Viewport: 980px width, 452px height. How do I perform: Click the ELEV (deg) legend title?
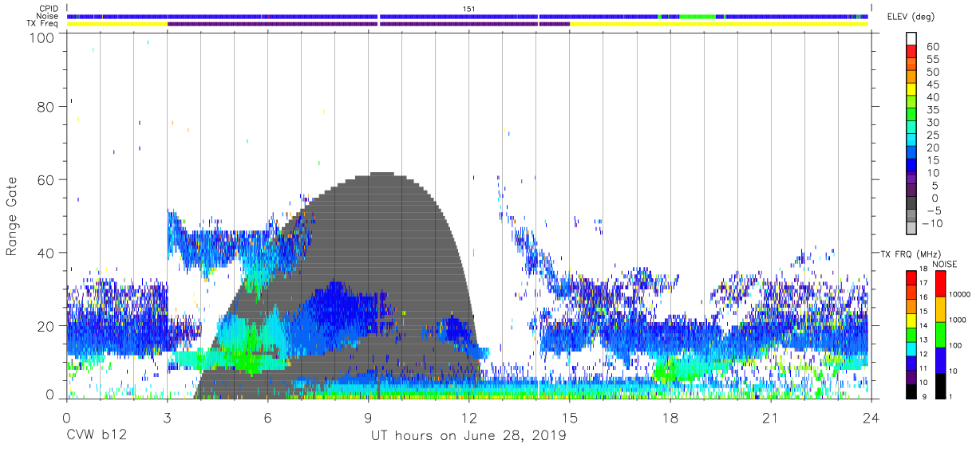[910, 17]
